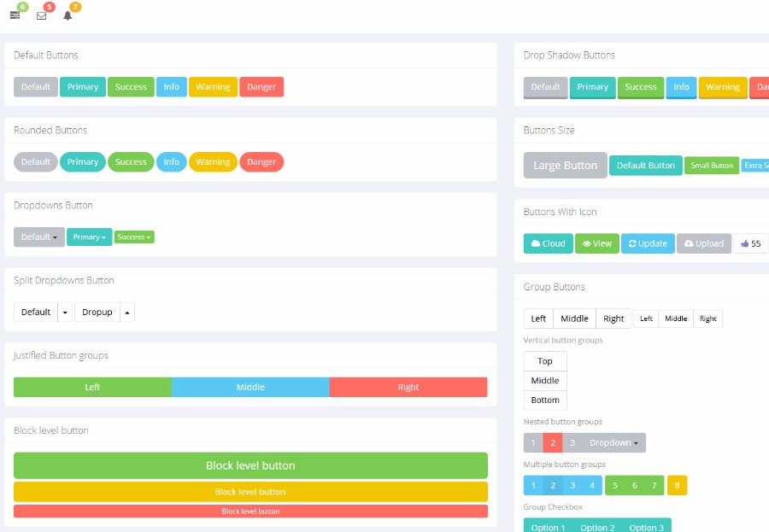Click the Upload cloud icon button

(704, 243)
